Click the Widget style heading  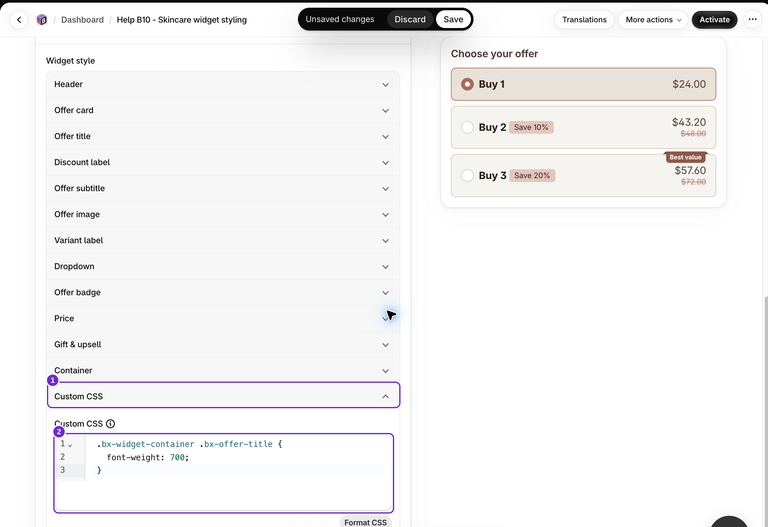(71, 61)
